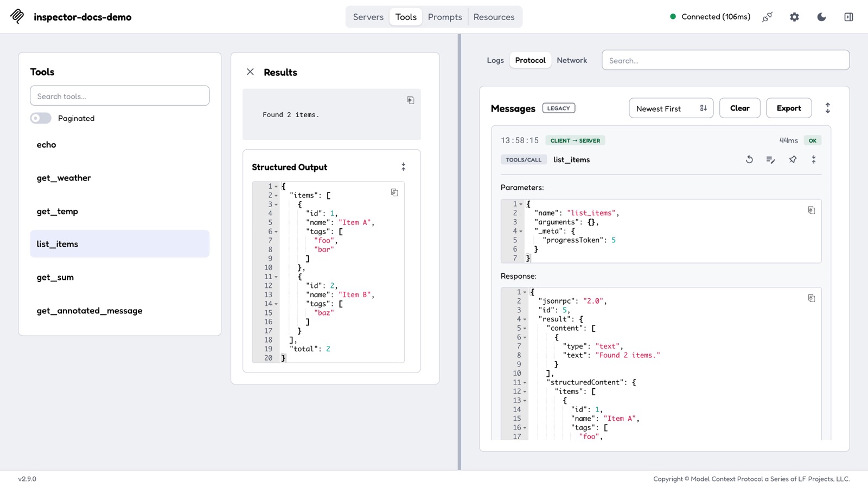Fold line 6 "tags" array in Structured Output

(x=276, y=232)
